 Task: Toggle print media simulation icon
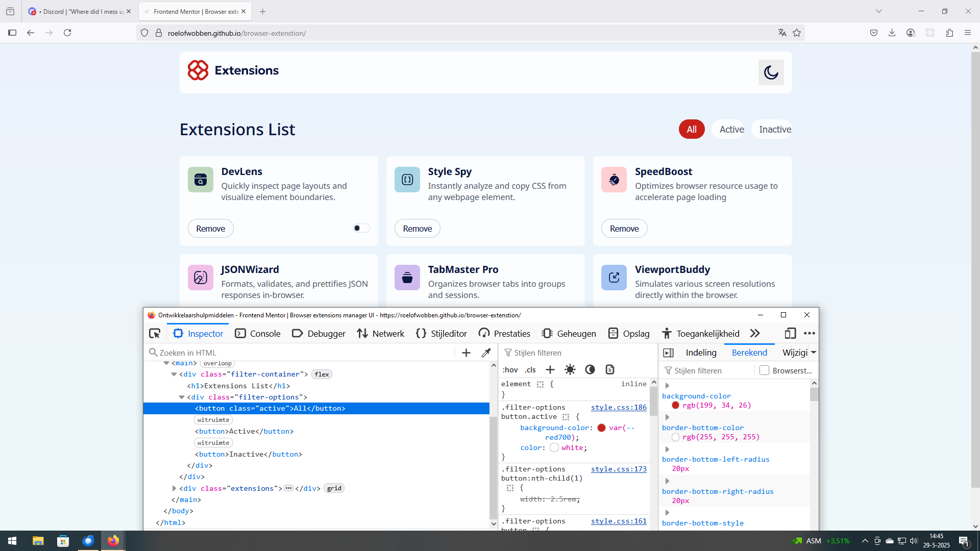(x=610, y=369)
